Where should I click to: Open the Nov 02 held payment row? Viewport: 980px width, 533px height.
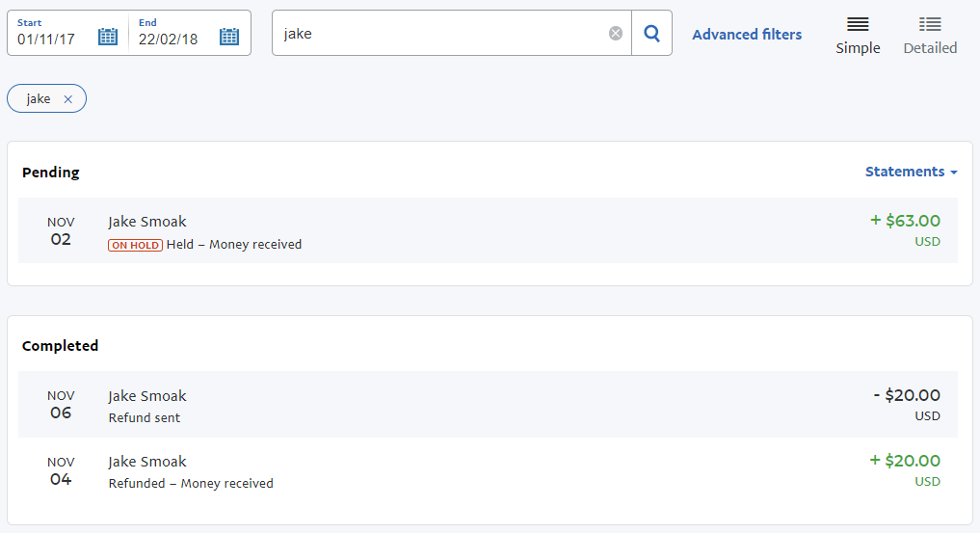pos(488,230)
